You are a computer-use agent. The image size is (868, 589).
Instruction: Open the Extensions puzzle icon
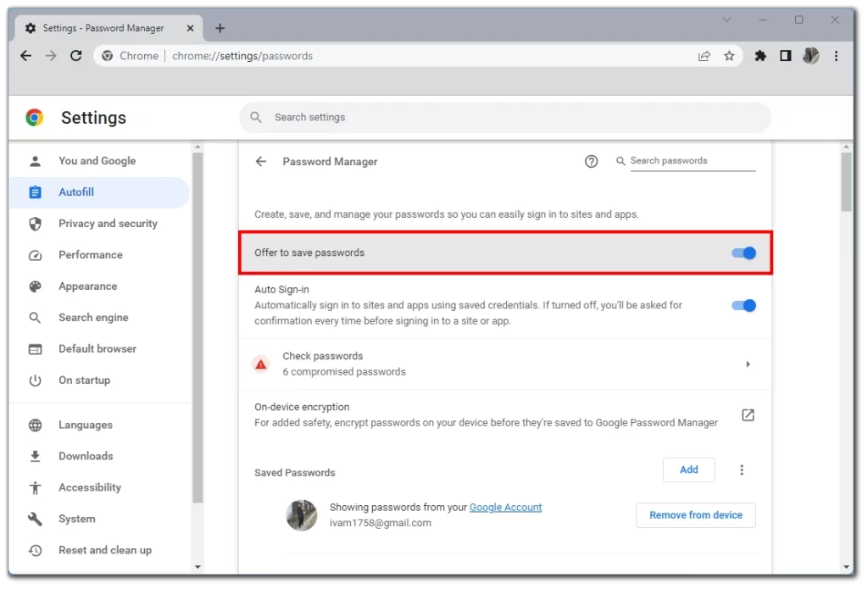pos(760,56)
